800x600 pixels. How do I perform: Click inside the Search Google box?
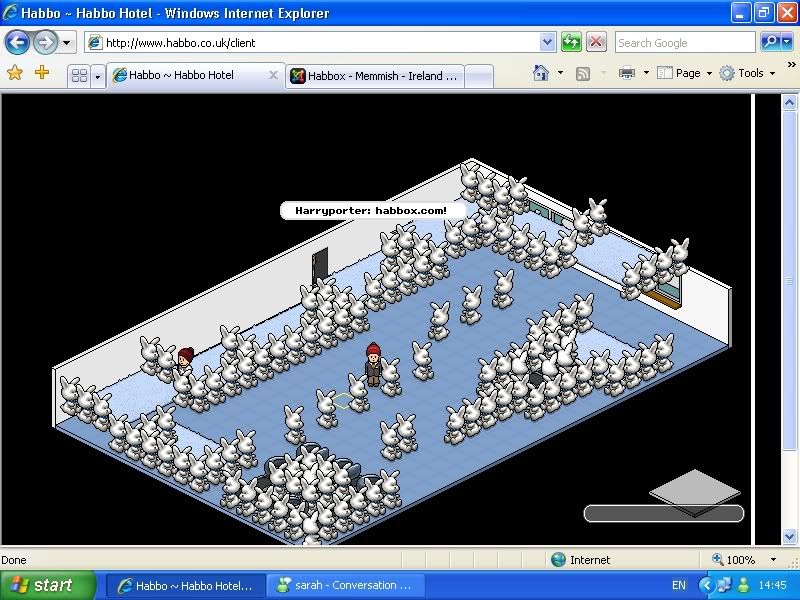pos(685,42)
